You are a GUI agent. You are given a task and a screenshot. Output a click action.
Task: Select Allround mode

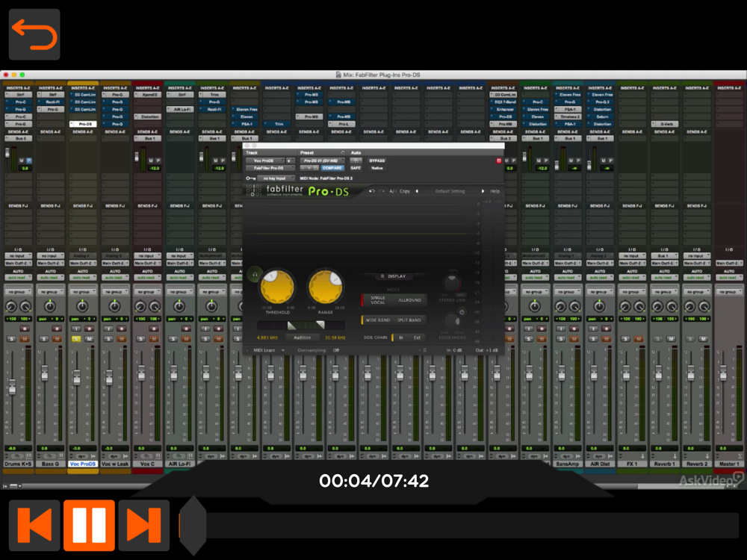click(x=409, y=300)
